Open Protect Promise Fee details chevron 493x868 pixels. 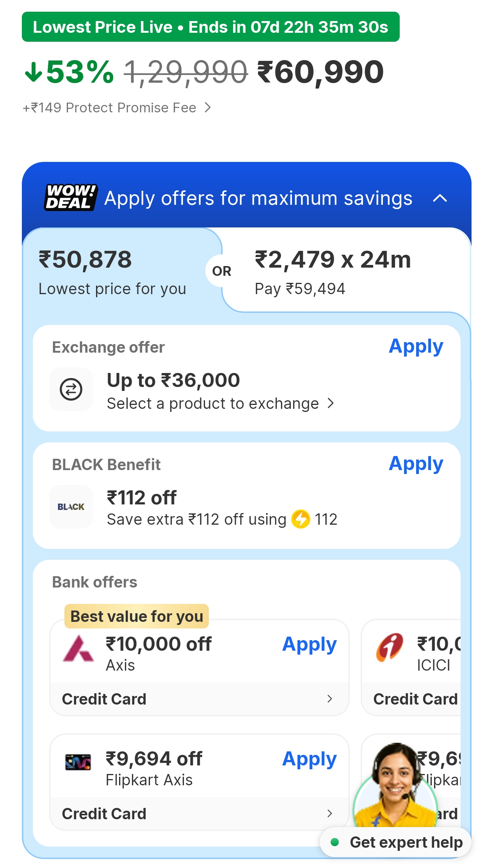point(208,107)
